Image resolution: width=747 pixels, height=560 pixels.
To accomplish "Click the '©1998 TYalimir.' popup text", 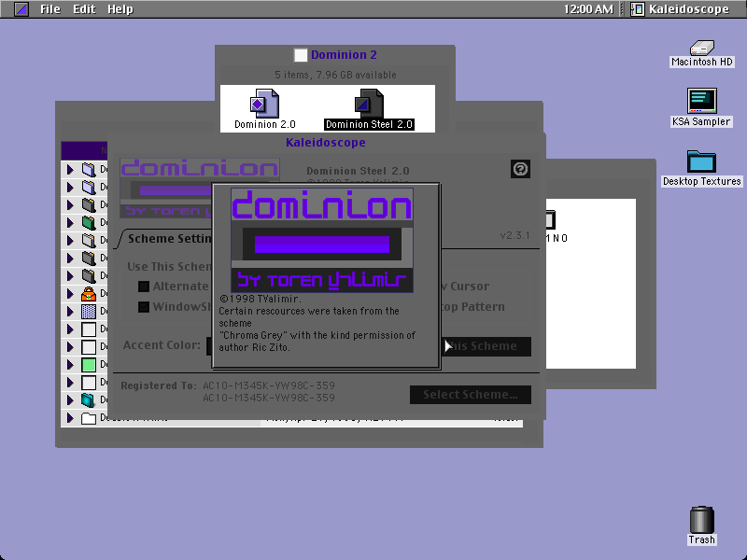I will click(261, 299).
